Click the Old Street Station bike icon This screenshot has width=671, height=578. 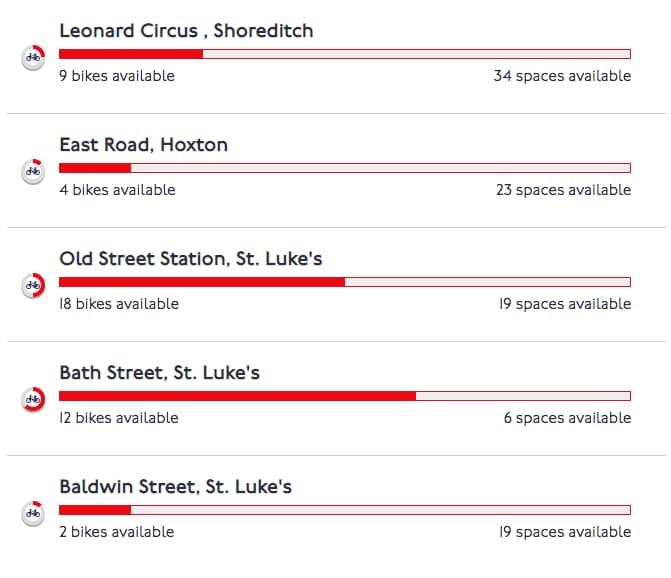(x=33, y=286)
